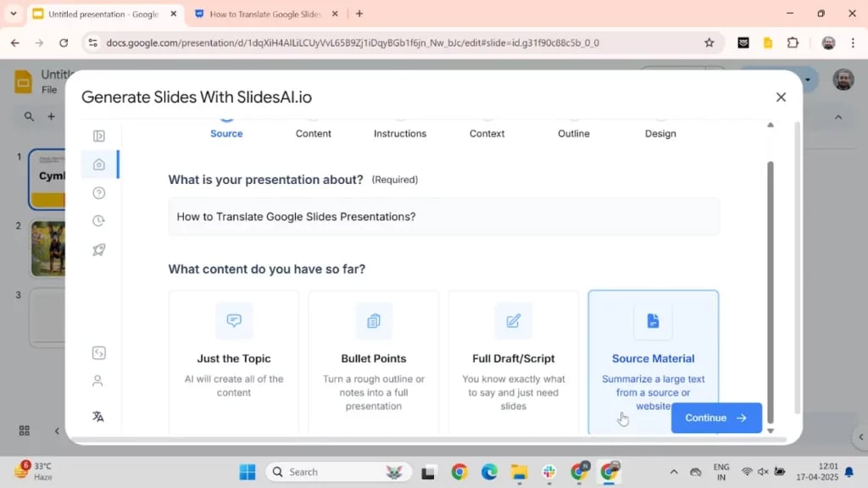The image size is (868, 488).
Task: Open the history clock icon in sidebar
Action: point(99,221)
